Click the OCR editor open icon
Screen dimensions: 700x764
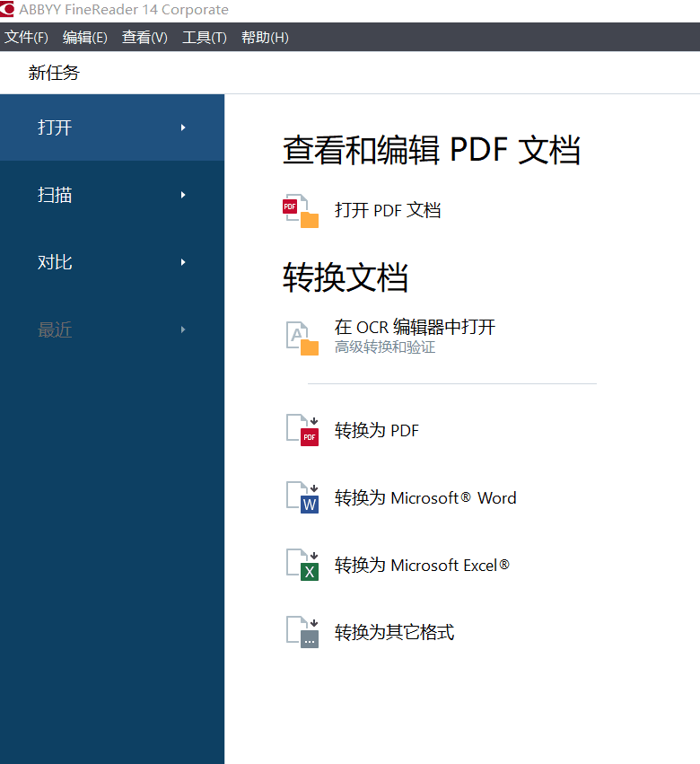tap(302, 338)
